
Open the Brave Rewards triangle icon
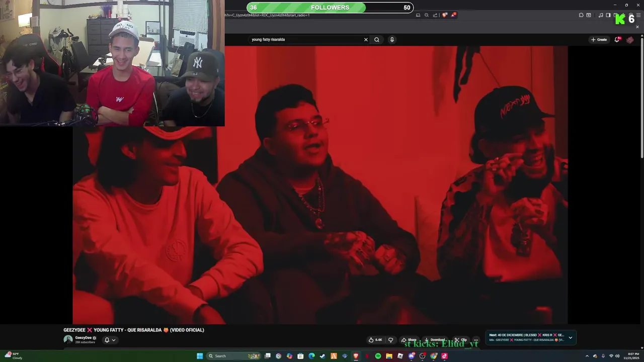(x=454, y=15)
